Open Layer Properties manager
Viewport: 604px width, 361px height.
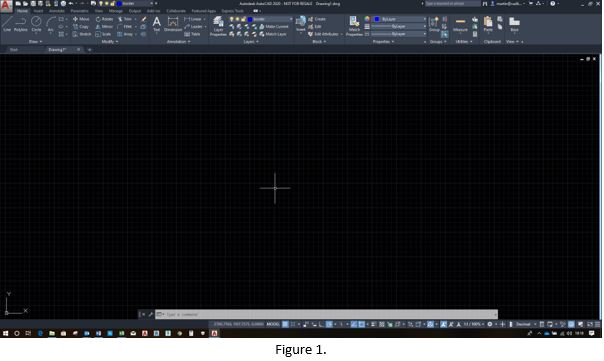(x=218, y=26)
